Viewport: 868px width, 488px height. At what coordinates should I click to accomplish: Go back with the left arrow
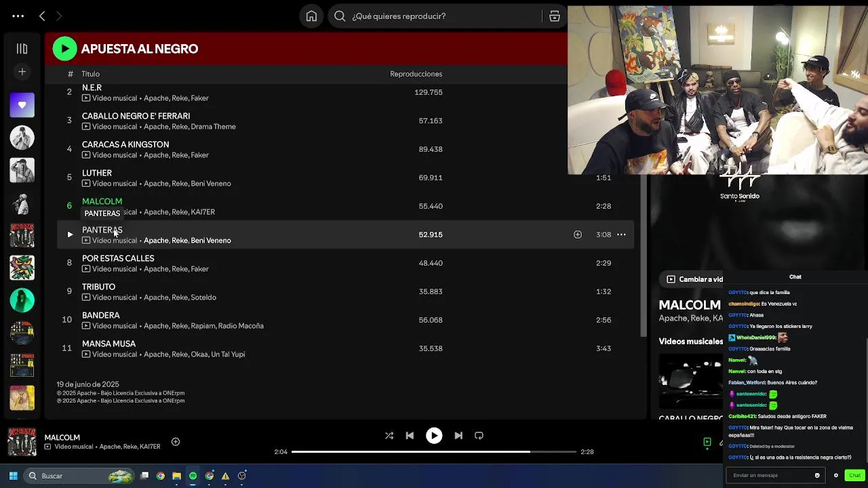[42, 16]
